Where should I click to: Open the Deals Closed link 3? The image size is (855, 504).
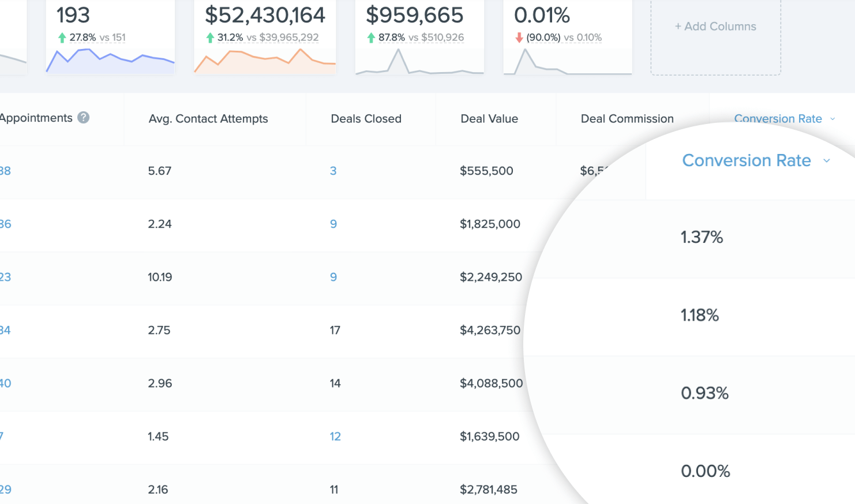point(333,171)
